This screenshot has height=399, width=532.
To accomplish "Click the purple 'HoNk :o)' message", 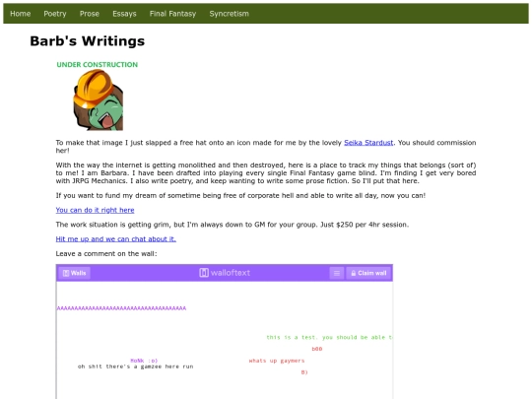I will tap(144, 361).
